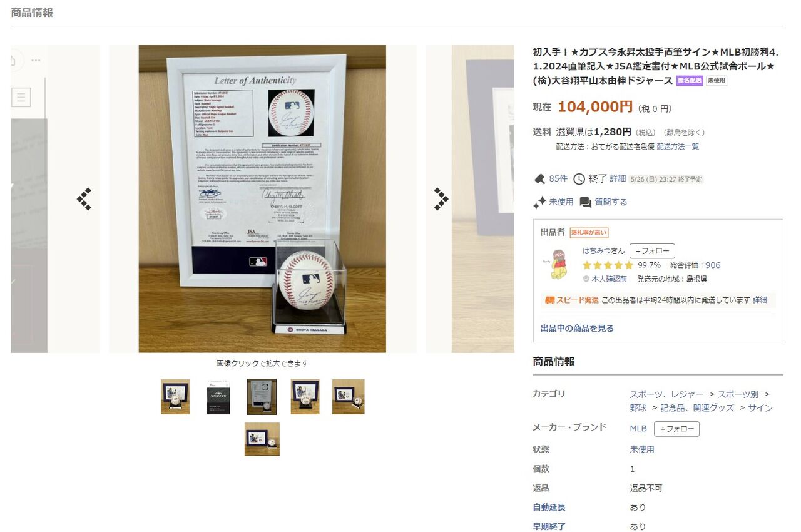Open the サイン category breadcrumb

[760, 407]
